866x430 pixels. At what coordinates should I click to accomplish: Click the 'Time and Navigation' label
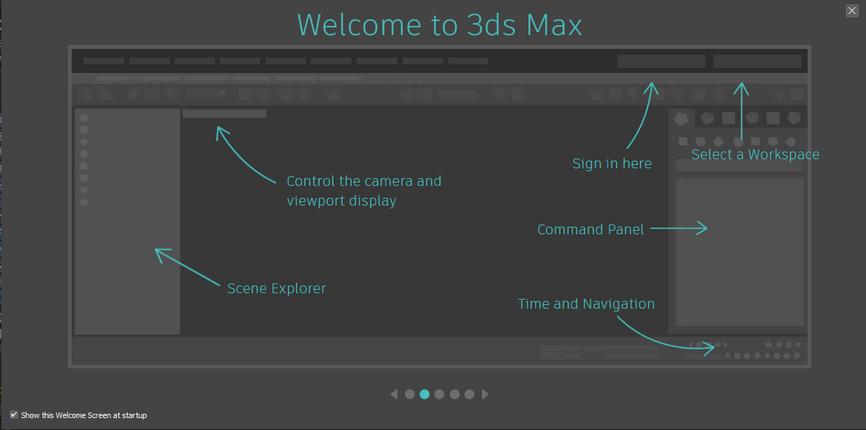pos(586,304)
